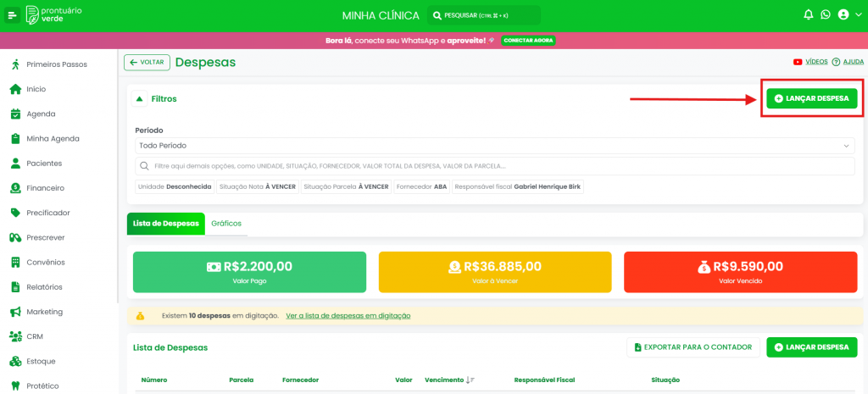Open Precificador in the sidebar
This screenshot has height=394, width=868.
click(x=47, y=213)
